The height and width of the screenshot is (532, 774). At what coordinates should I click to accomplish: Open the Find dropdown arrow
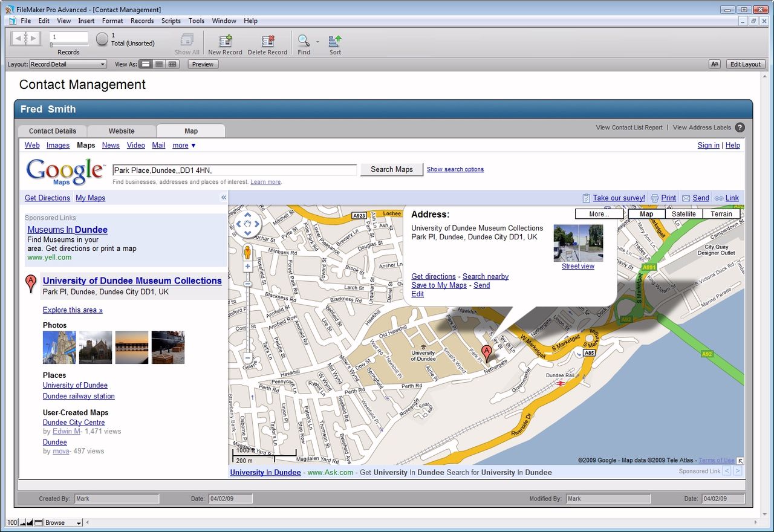pyautogui.click(x=317, y=42)
